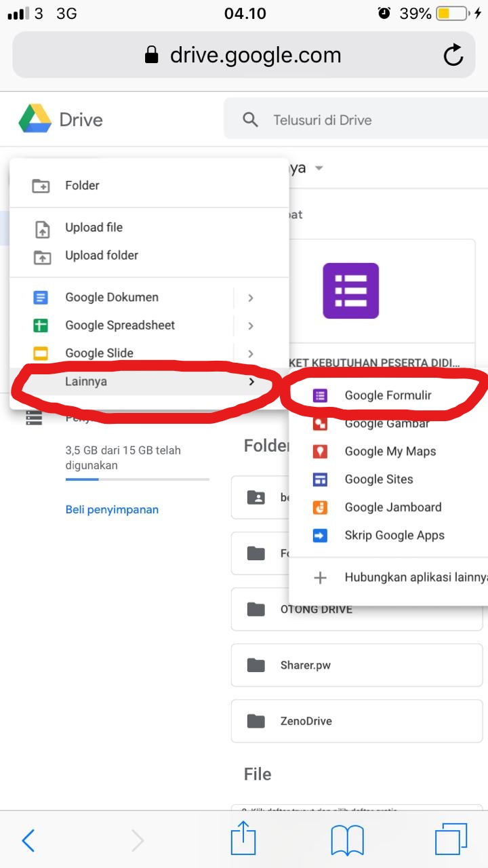
Task: Click the blue Google Dokumen icon
Action: coord(41,298)
